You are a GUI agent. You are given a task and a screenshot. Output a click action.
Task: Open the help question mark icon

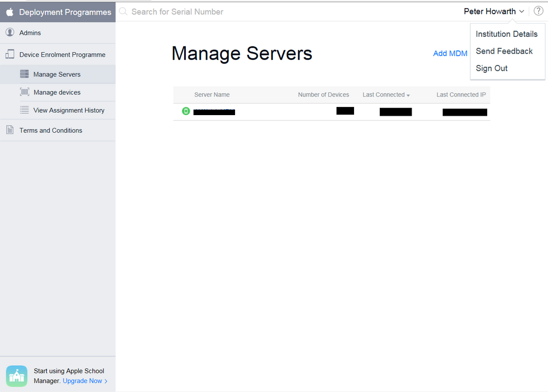point(538,11)
